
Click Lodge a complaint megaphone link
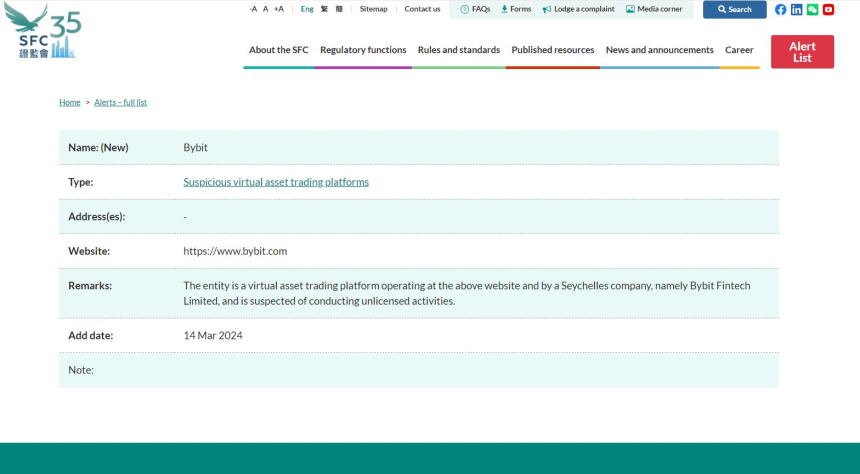pos(578,9)
